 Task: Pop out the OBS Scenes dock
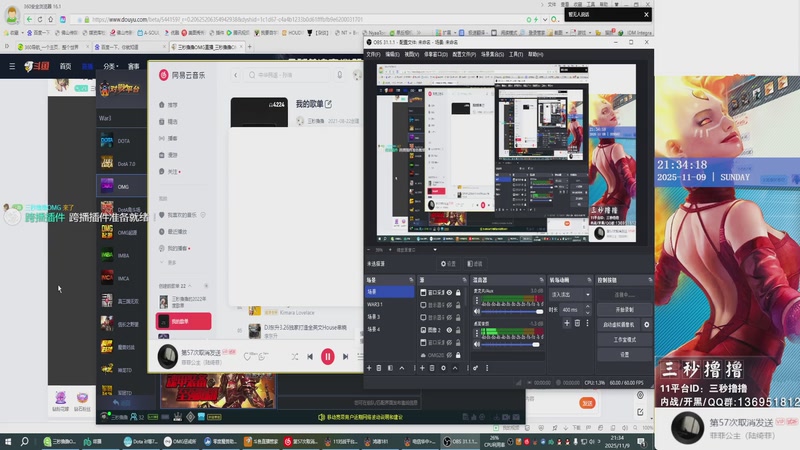(x=411, y=280)
